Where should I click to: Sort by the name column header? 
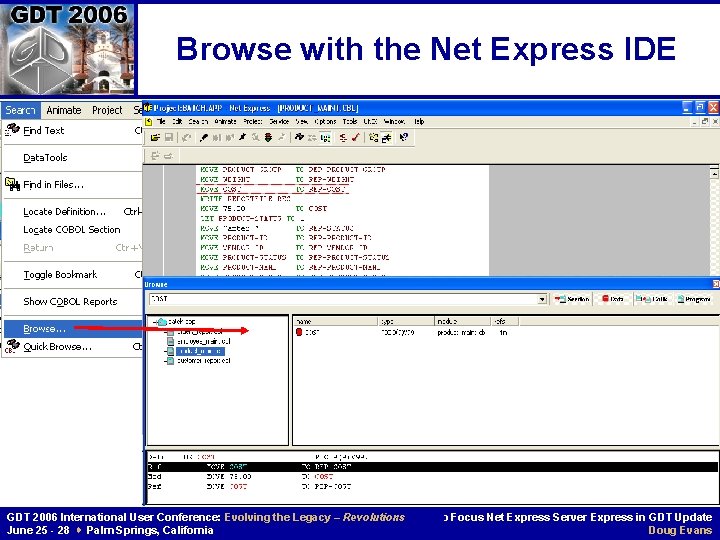coord(336,321)
